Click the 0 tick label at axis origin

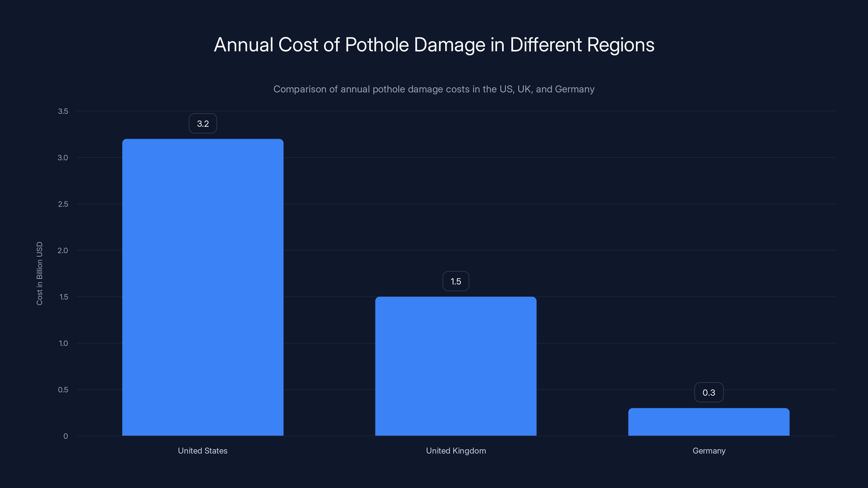pos(66,436)
